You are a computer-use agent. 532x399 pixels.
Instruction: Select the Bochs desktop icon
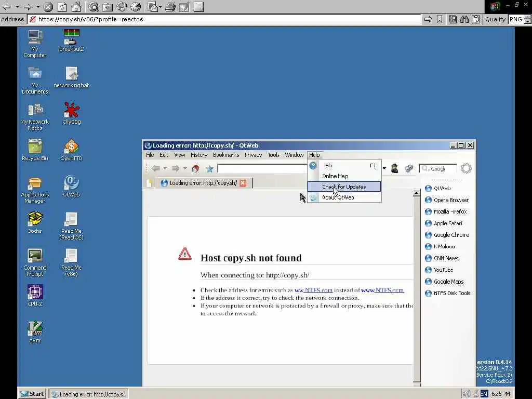(x=35, y=222)
